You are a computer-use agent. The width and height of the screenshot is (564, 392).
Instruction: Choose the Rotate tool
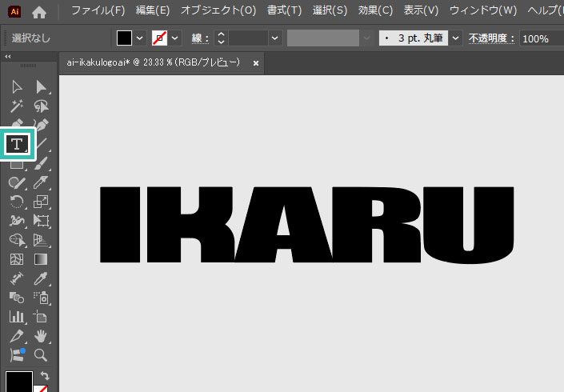pyautogui.click(x=17, y=202)
